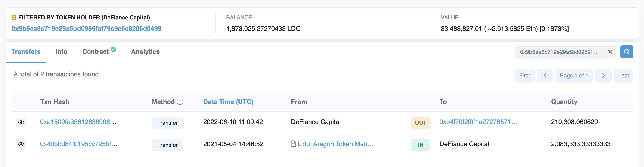This screenshot has width=644, height=167.
Task: Click the verified checkmark on Contract tab
Action: [113, 49]
